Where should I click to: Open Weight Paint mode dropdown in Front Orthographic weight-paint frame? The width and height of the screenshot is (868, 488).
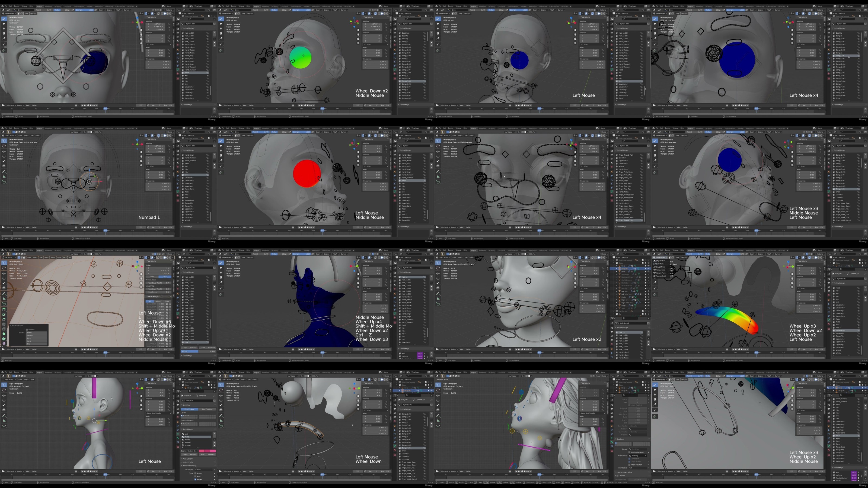pos(9,14)
